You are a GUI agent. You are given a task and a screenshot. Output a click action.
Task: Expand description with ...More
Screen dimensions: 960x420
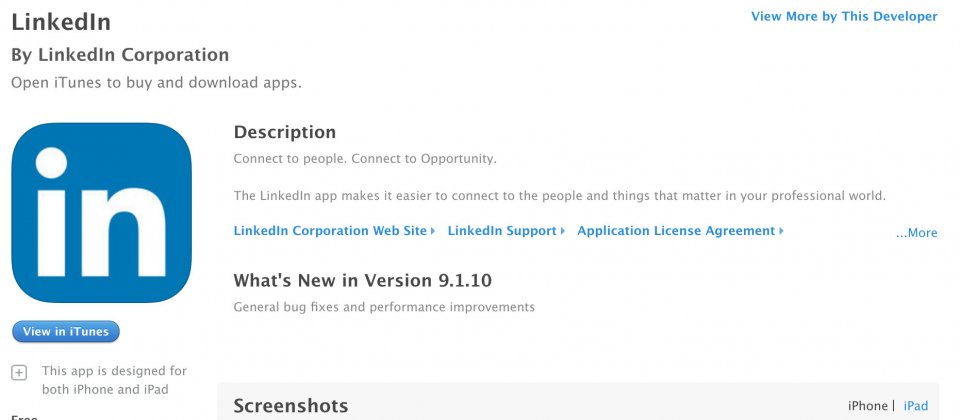pos(916,233)
